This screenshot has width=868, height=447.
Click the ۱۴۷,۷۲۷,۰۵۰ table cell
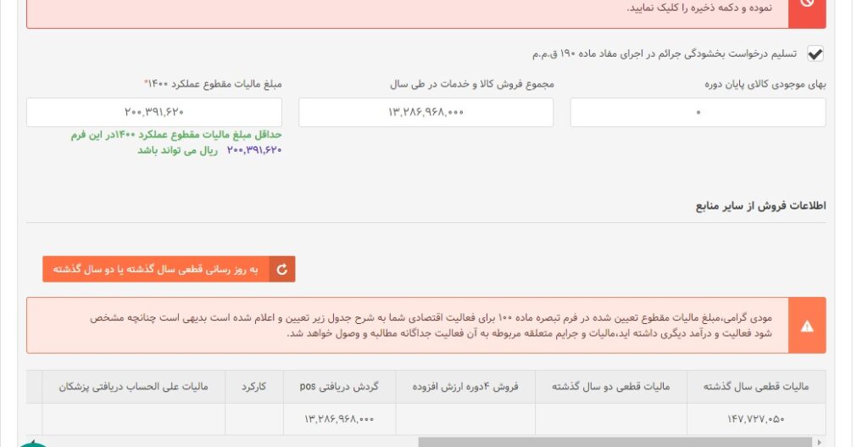(x=756, y=418)
